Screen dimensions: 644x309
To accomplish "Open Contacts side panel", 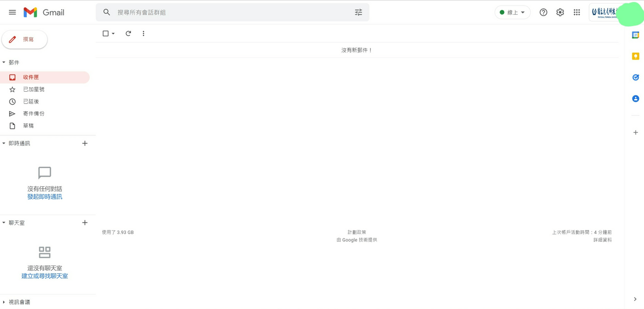I will click(x=635, y=99).
